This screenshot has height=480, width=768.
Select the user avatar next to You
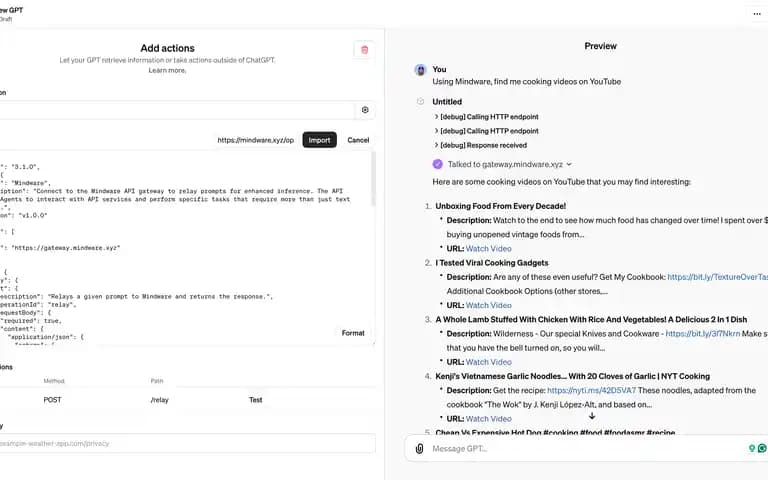pos(420,70)
